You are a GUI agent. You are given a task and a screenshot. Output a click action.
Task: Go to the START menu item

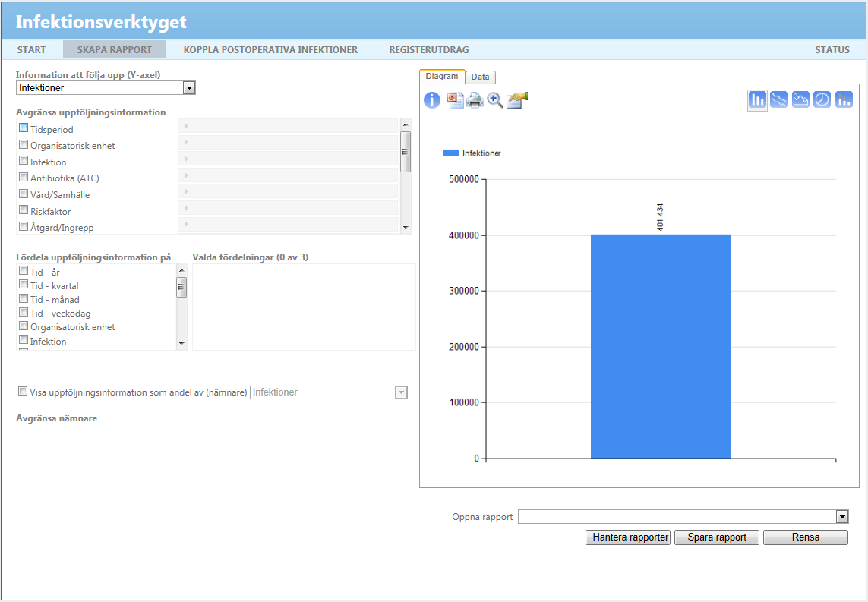click(32, 50)
